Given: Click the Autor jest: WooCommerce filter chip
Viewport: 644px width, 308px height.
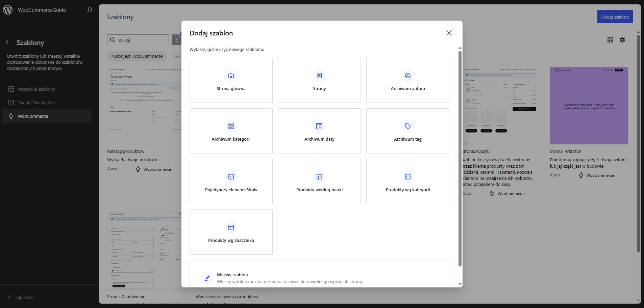Looking at the screenshot, I should [137, 56].
